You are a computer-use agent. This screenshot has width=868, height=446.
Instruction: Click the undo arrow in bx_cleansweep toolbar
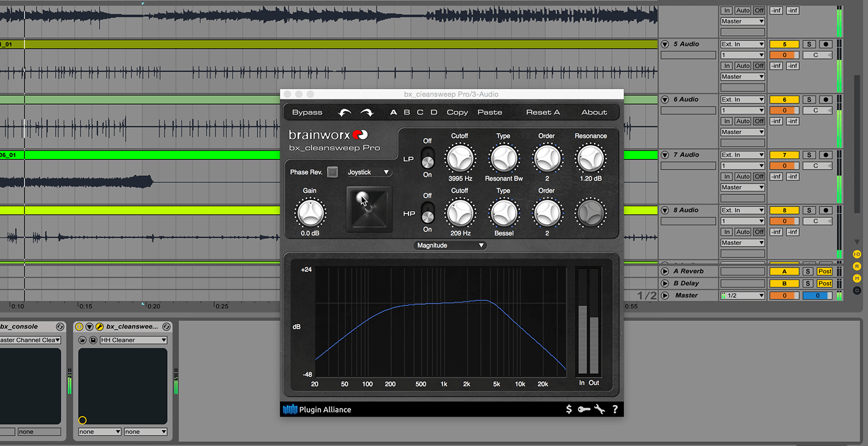(x=345, y=112)
